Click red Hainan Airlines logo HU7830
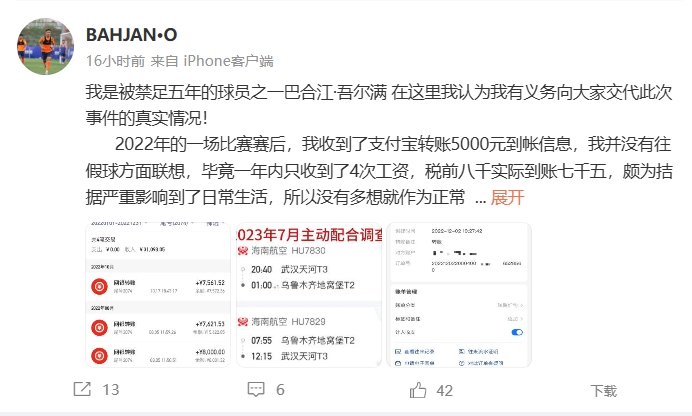 tap(243, 251)
